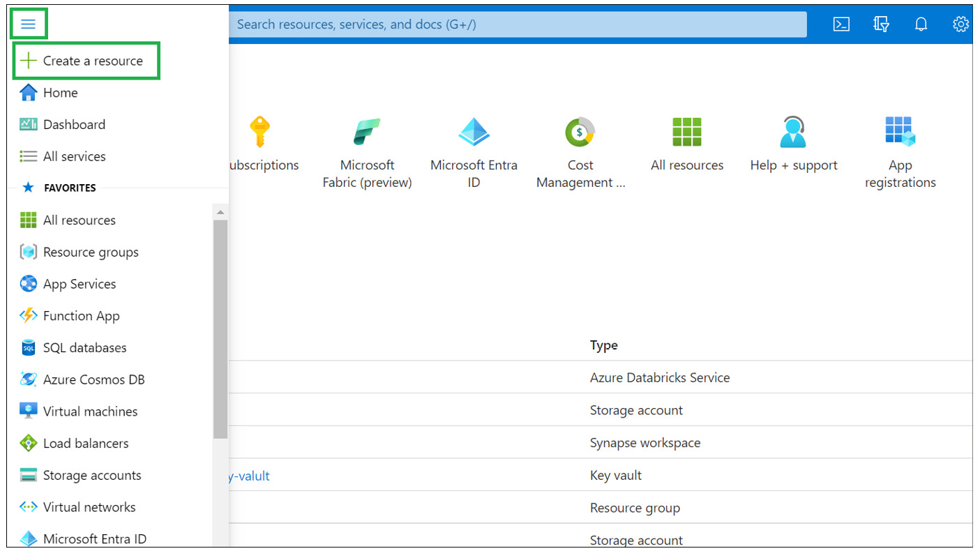Screen dimensions: 980x551
Task: Open the Cost Management service tile
Action: [580, 153]
